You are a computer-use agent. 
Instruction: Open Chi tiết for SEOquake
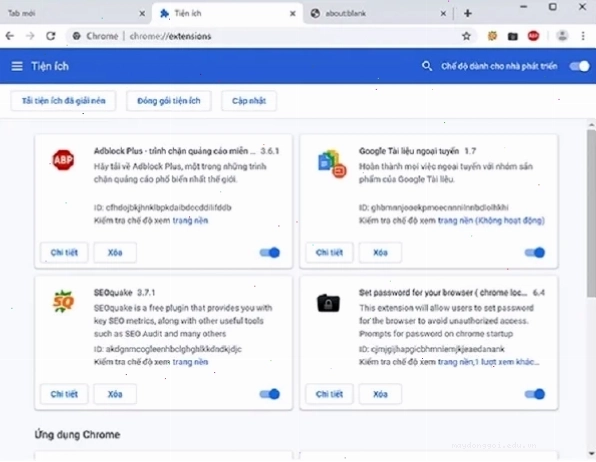tap(64, 394)
